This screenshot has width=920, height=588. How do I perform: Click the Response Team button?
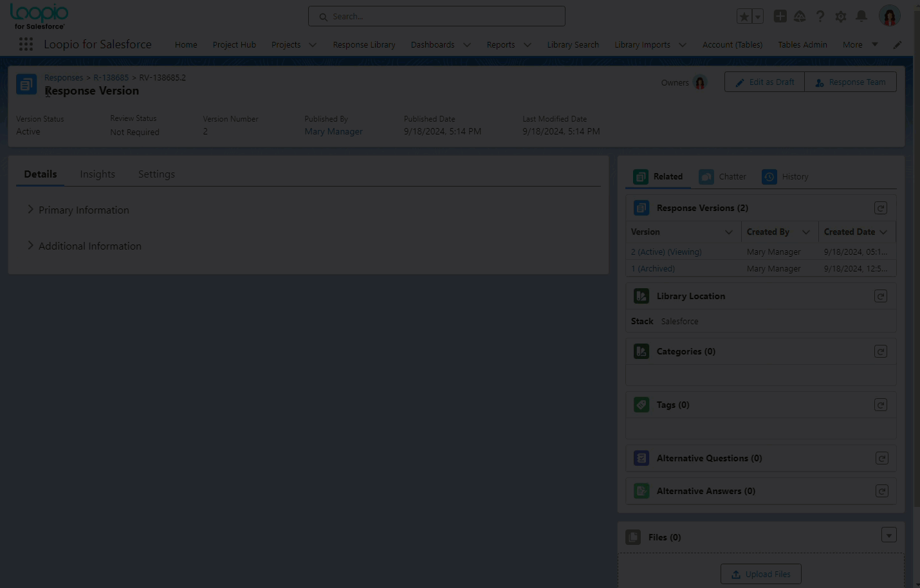click(851, 82)
